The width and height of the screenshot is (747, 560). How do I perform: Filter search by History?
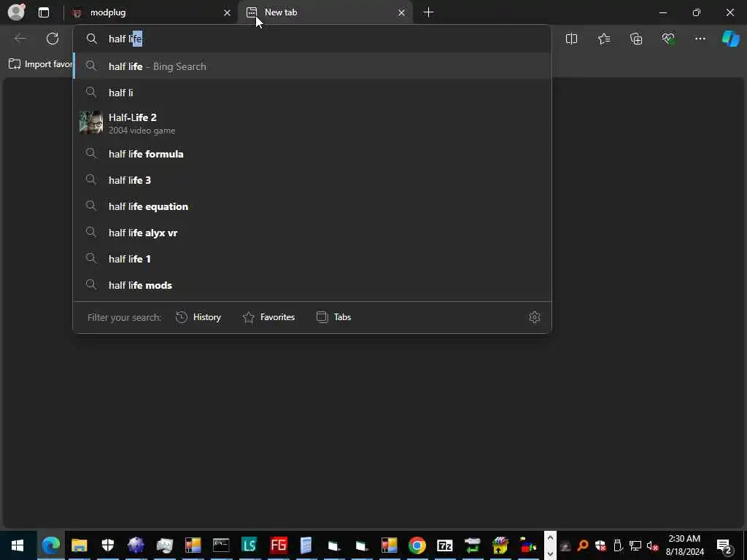point(198,317)
